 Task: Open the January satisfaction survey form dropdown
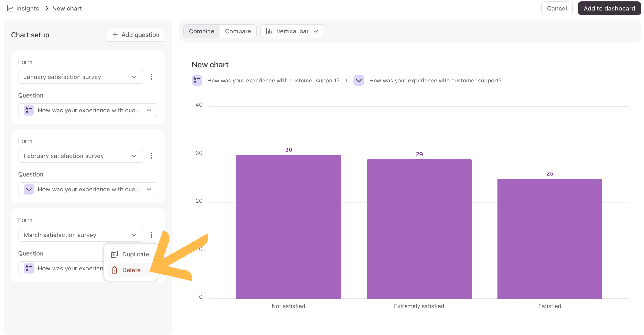pyautogui.click(x=80, y=77)
